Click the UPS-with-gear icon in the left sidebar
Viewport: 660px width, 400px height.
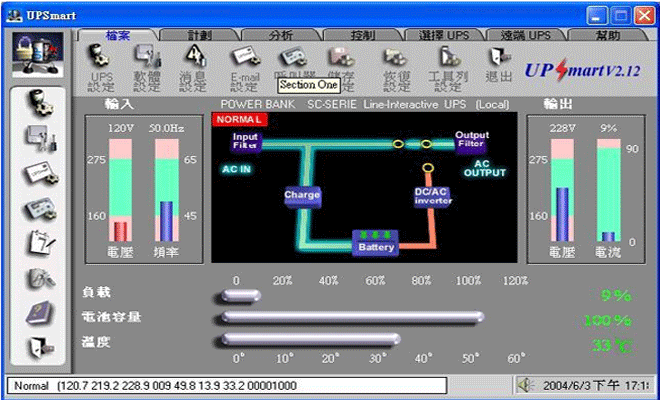(x=39, y=103)
